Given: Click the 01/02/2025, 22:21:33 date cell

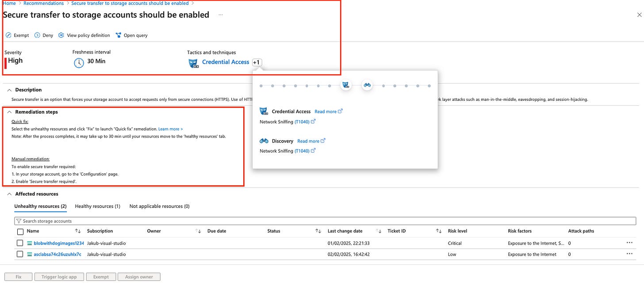Looking at the screenshot, I should 349,243.
